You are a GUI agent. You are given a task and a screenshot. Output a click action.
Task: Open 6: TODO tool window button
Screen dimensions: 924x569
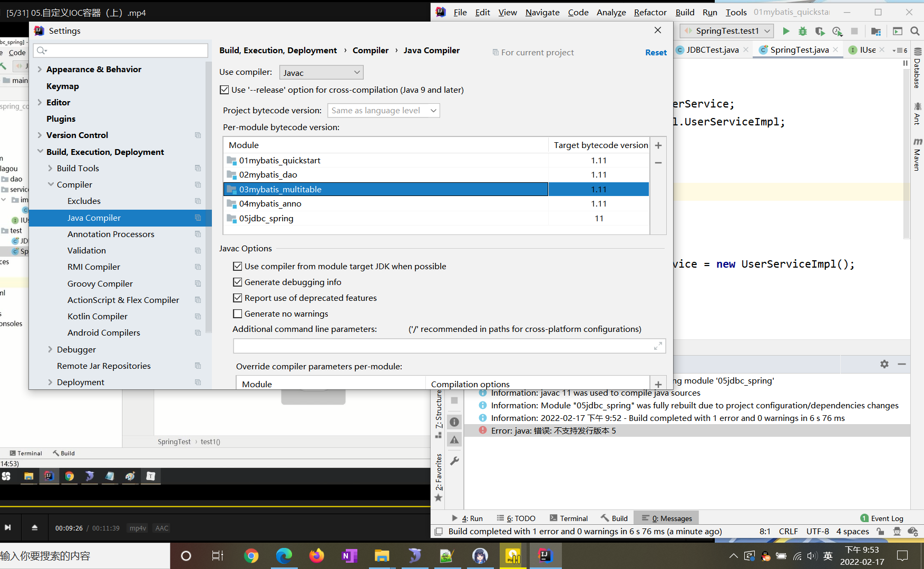pyautogui.click(x=516, y=518)
